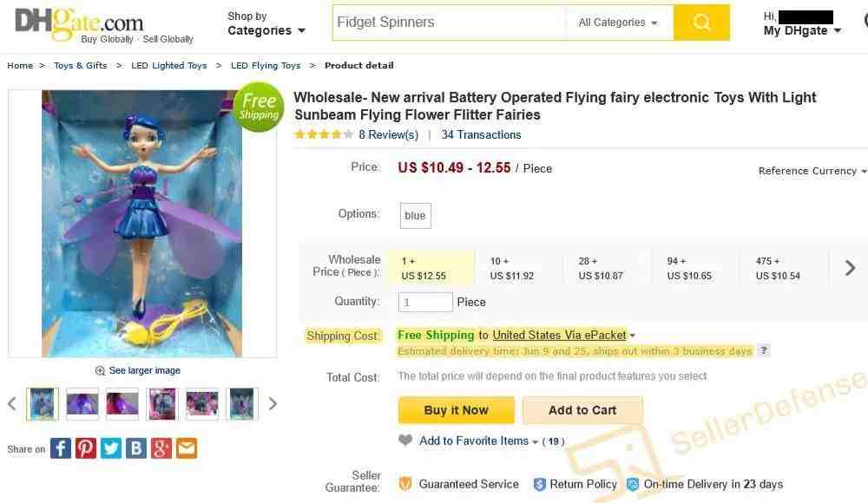Expand the Reference Currency dropdown
Screen dimensions: 868x503
coord(812,171)
